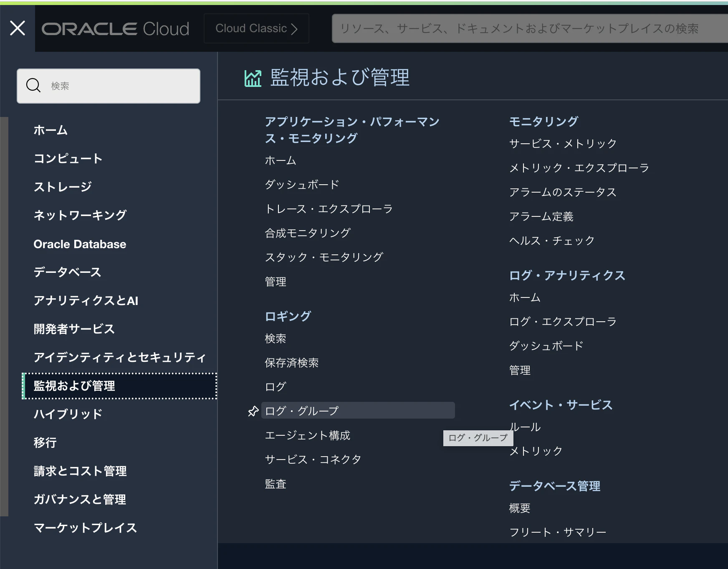Open 合成モニタリング link

click(308, 233)
